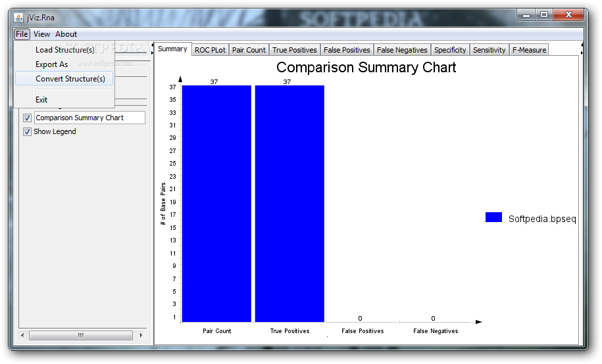The width and height of the screenshot is (602, 364).
Task: Click the False Positives axis label
Action: (363, 331)
